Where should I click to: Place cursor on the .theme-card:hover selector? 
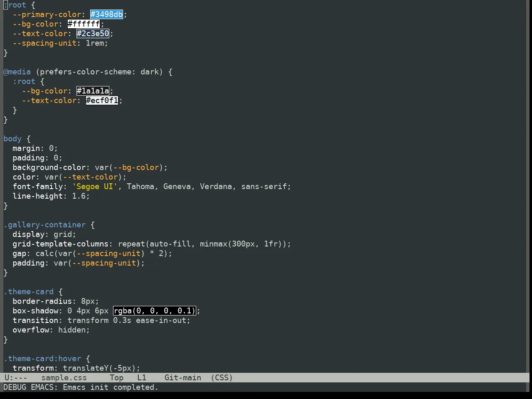pyautogui.click(x=42, y=359)
